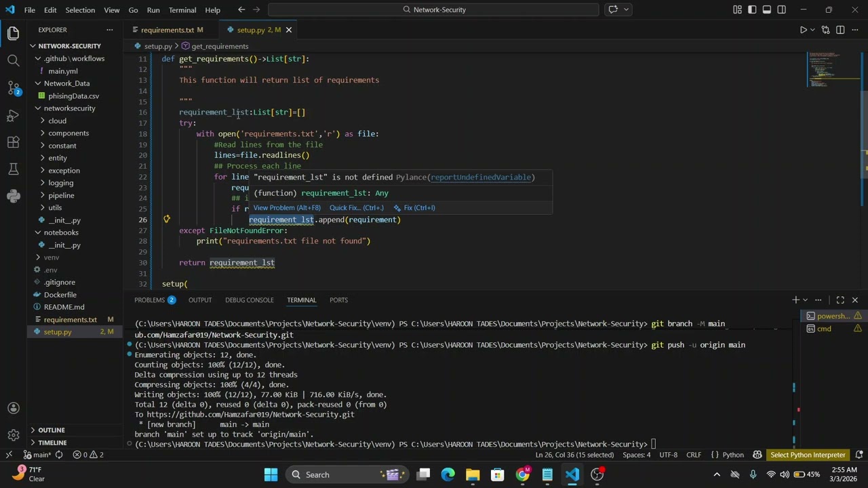
Task: Open the Manage gear menu
Action: 13,435
